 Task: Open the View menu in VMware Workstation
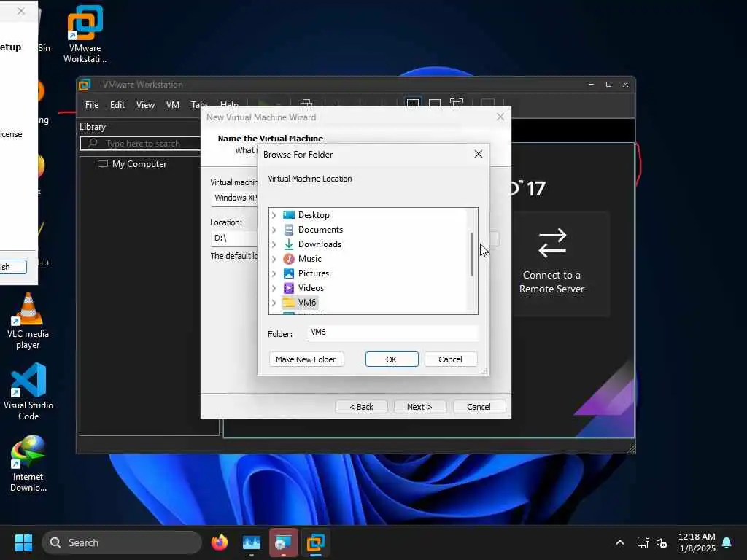coord(145,105)
